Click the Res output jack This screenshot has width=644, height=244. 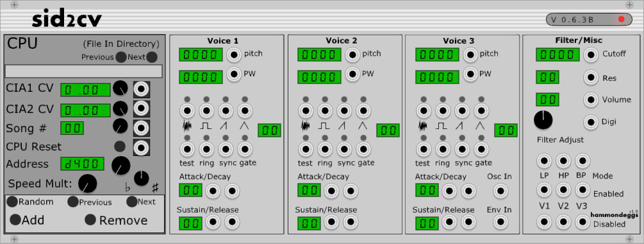coord(591,77)
